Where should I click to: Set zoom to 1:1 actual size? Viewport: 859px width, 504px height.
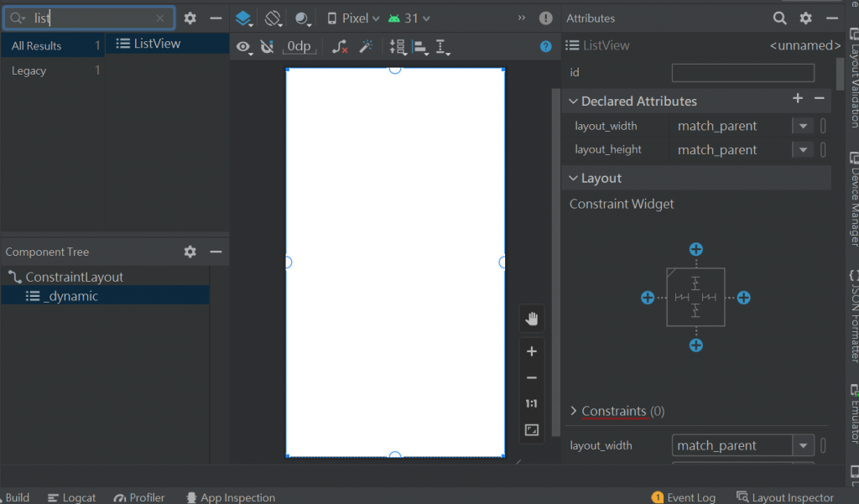tap(531, 403)
